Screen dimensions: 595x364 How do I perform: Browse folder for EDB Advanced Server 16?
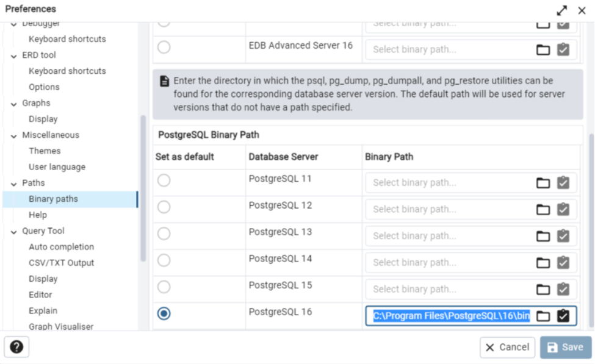(543, 49)
